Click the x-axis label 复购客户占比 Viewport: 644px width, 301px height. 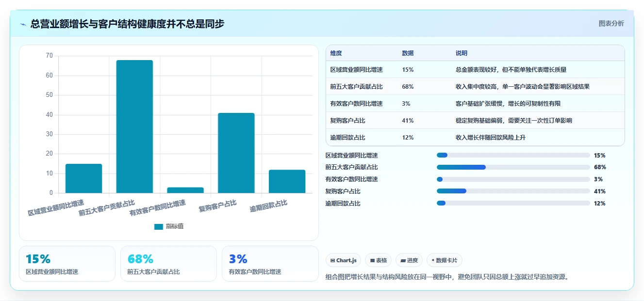click(217, 206)
